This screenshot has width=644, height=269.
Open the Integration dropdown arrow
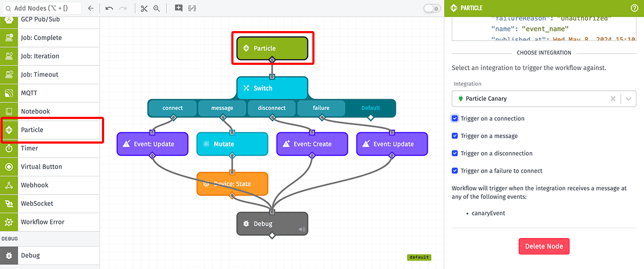coord(628,99)
